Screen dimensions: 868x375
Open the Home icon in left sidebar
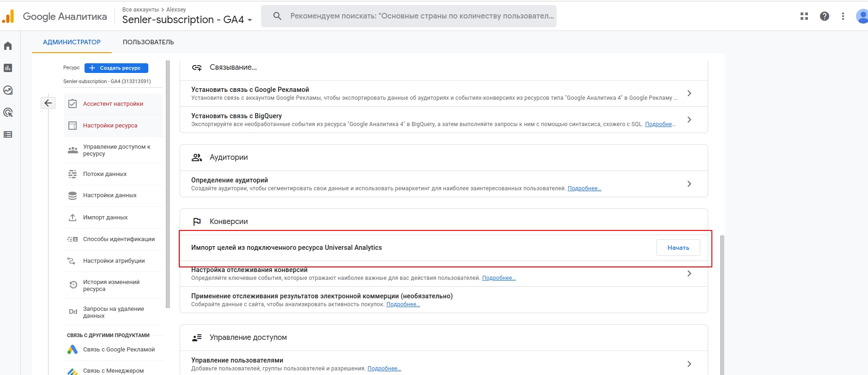click(8, 46)
